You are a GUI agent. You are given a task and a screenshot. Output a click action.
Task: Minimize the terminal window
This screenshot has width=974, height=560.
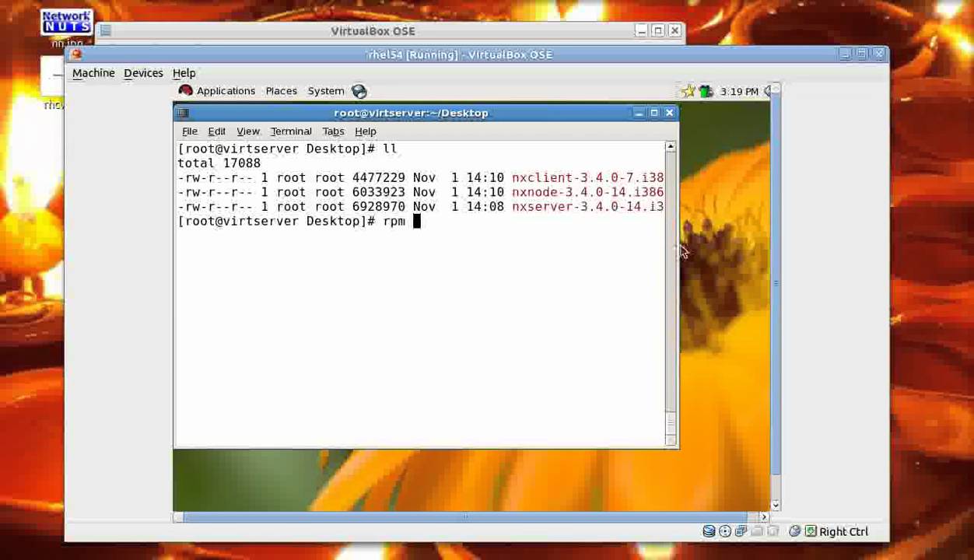tap(639, 113)
